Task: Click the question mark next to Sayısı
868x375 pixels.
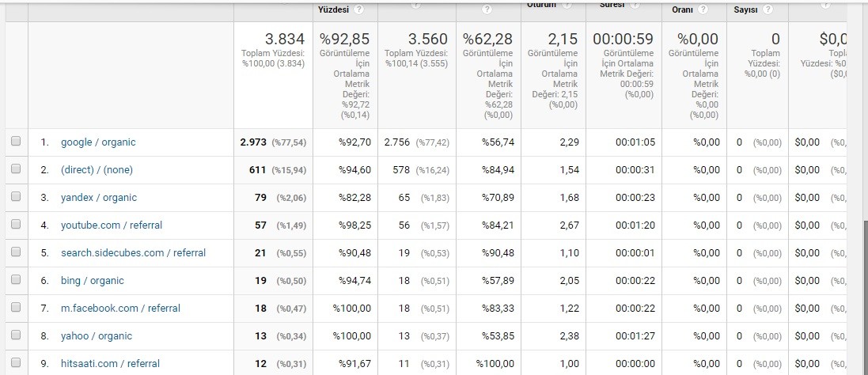Action: (x=768, y=9)
